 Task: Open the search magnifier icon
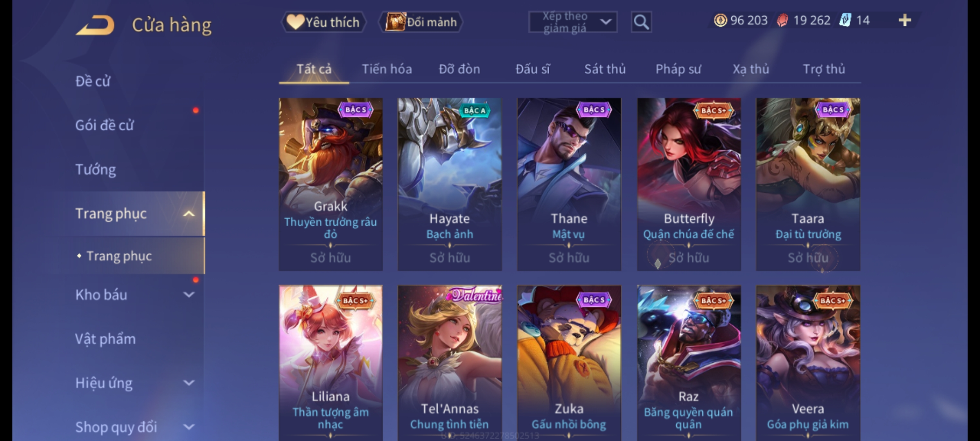coord(641,22)
